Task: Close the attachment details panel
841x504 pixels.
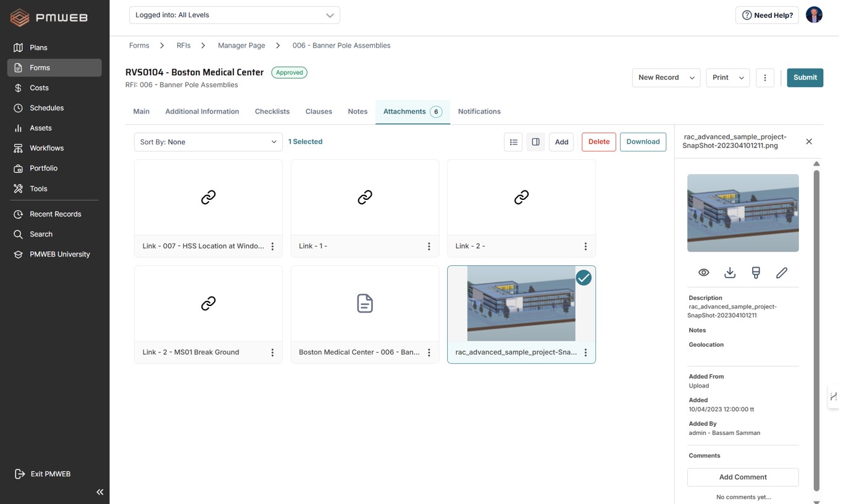Action: (809, 142)
